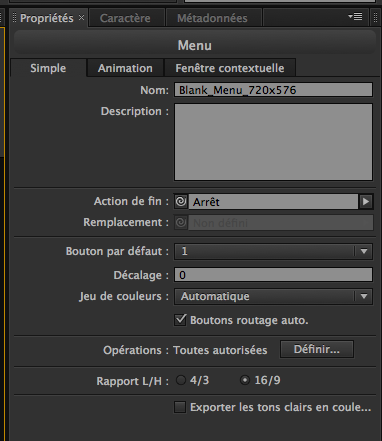Click the Définir... operations button

[317, 349]
